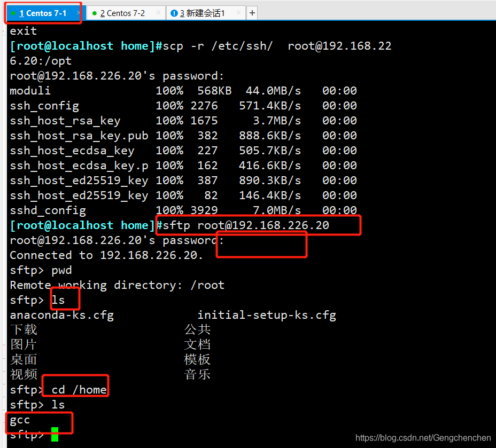The height and width of the screenshot is (448, 496).
Task: Click the 'sftp> pwd' command line
Action: (41, 270)
